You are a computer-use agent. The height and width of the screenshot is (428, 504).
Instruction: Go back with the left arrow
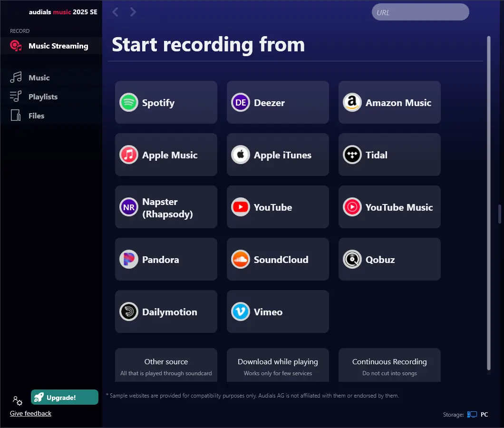click(x=115, y=12)
